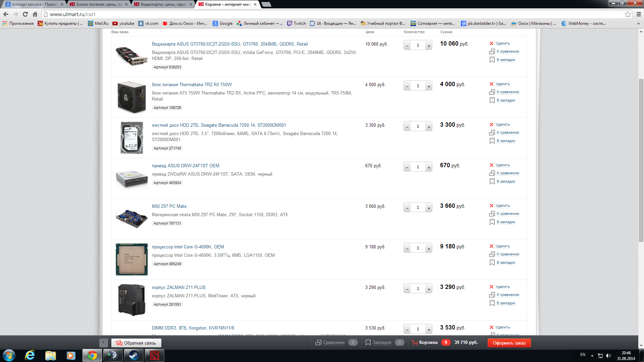This screenshot has height=362, width=644.
Task: Click 'В закладки' for MSI Z97 PC Mate
Action: [506, 222]
